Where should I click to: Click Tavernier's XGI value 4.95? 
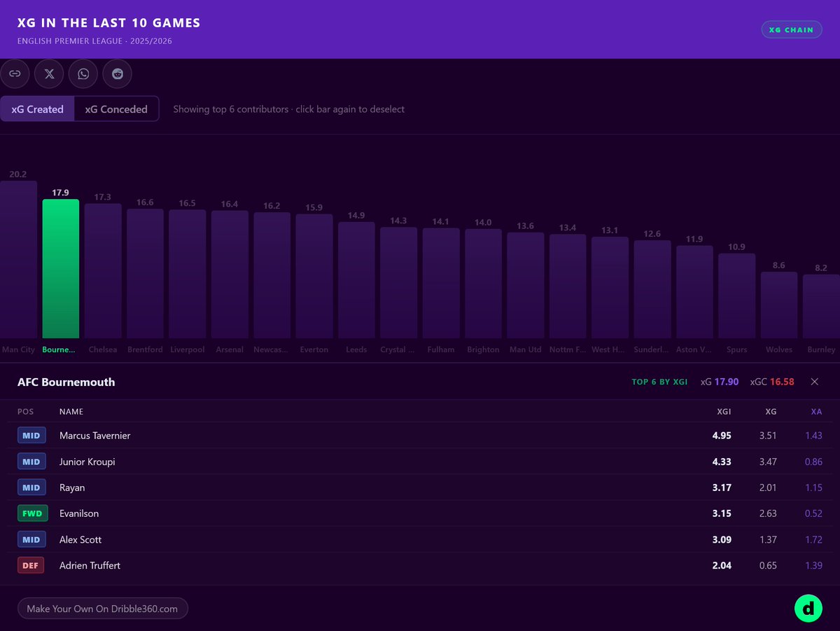point(722,436)
